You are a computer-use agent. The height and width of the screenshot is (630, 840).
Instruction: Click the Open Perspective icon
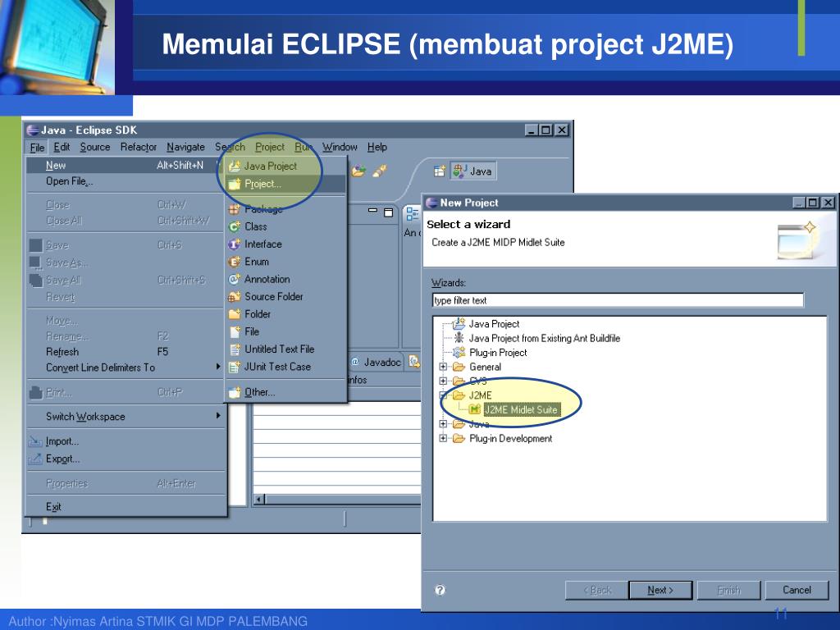point(440,171)
